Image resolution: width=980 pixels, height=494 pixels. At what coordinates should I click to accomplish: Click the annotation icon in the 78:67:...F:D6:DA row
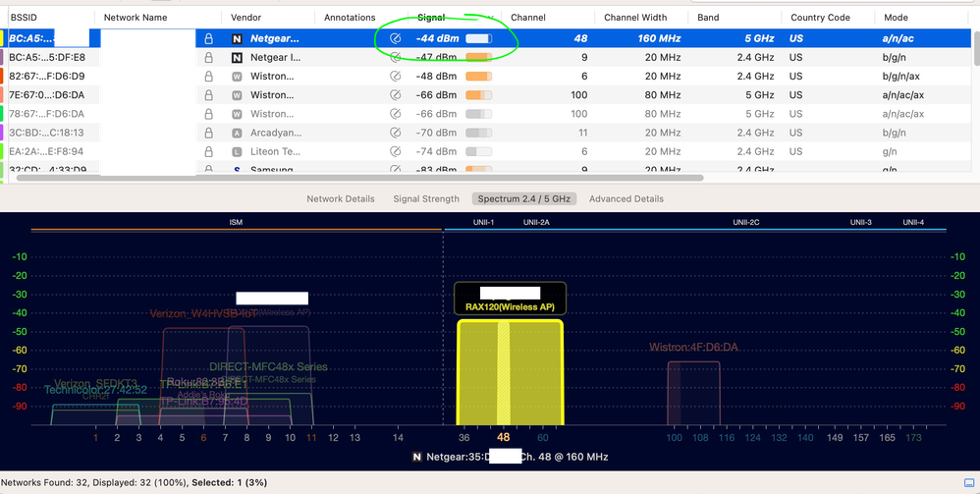(x=395, y=114)
